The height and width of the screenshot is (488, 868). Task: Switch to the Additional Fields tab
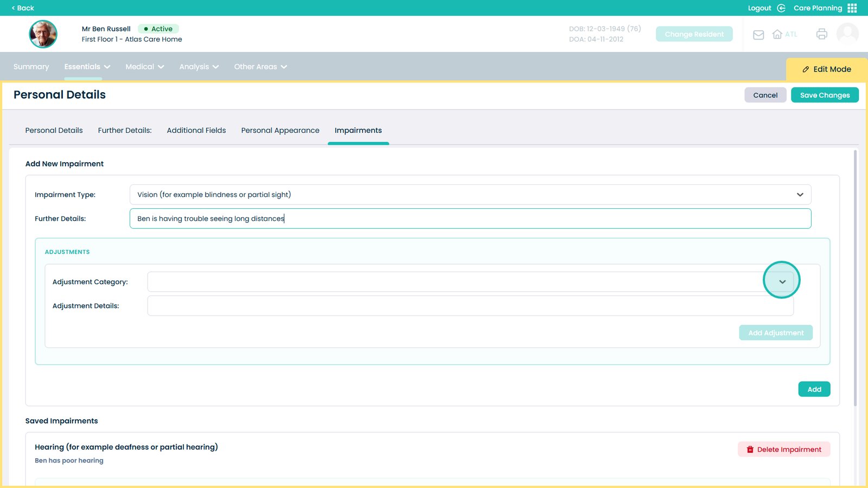coord(196,131)
